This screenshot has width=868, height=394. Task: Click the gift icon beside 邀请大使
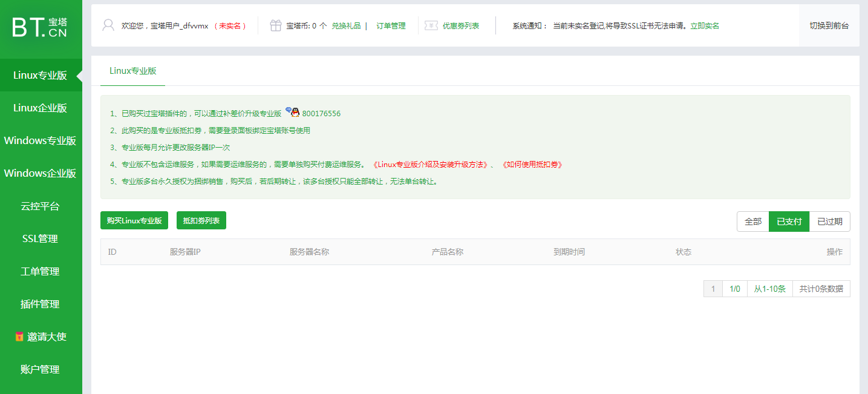[19, 337]
